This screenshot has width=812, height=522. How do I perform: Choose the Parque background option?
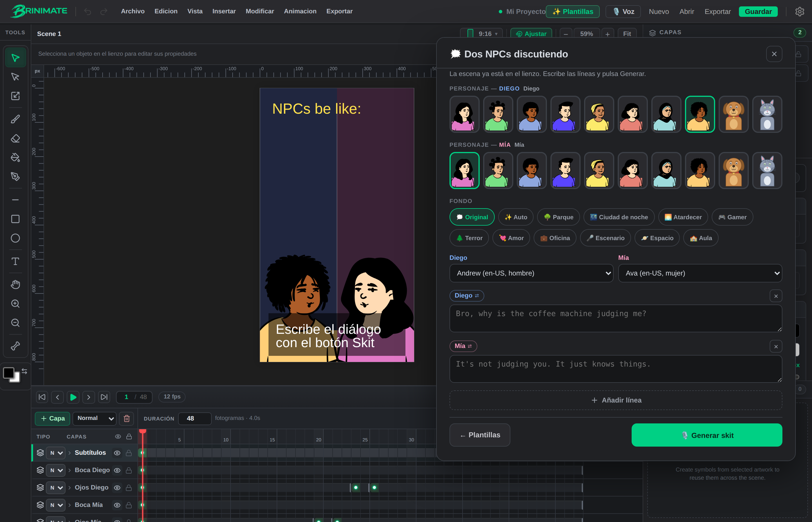pos(558,217)
